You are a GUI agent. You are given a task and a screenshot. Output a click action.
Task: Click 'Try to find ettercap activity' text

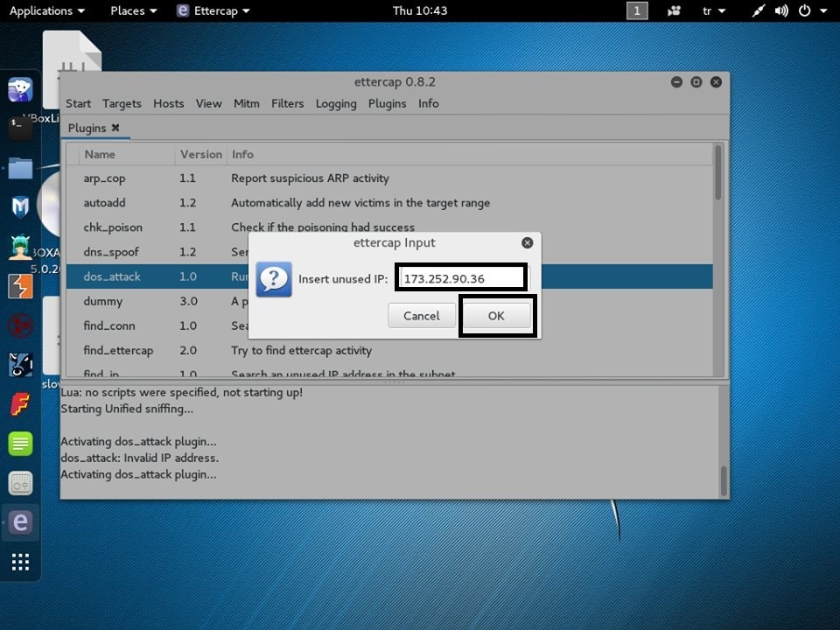point(302,350)
